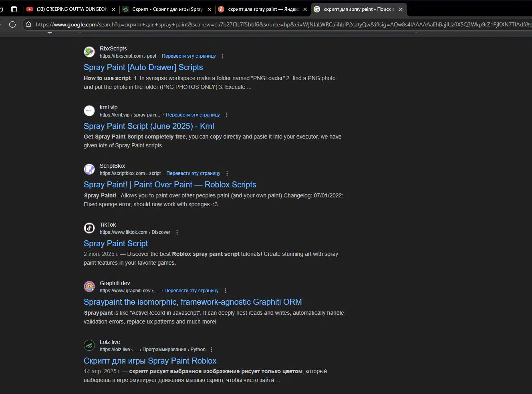The height and width of the screenshot is (394, 532).
Task: Click the https://krnl.vip › spray-pain... URL text
Action: pos(130,115)
